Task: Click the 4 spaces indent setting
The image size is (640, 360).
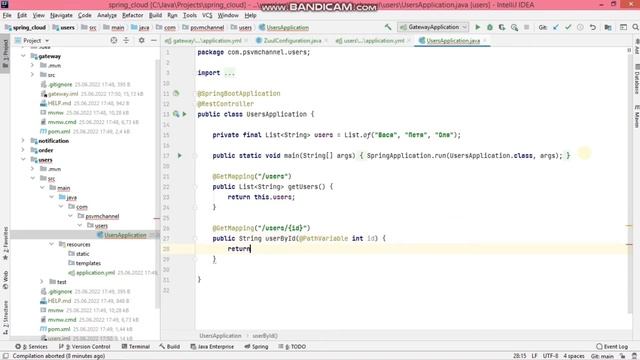Action: [574, 356]
